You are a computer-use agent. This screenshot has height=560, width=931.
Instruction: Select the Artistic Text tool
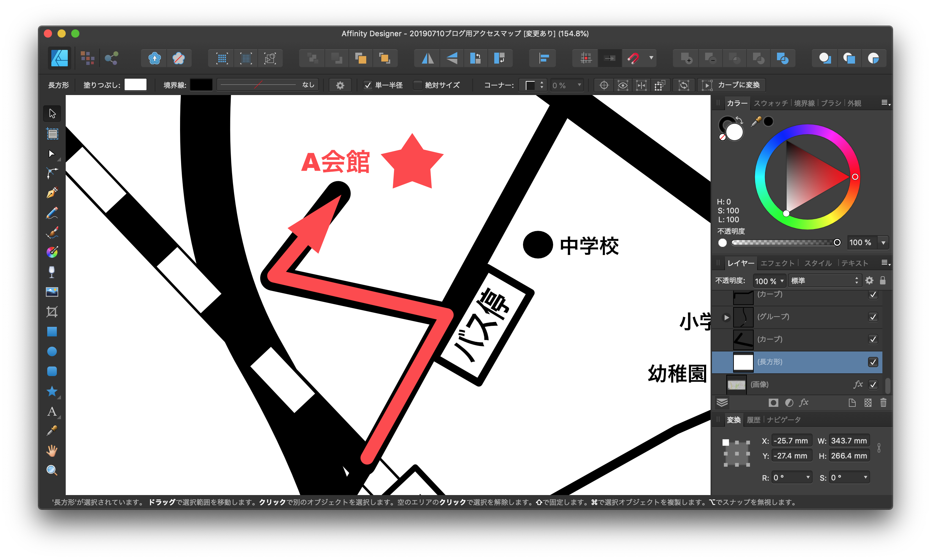coord(52,411)
